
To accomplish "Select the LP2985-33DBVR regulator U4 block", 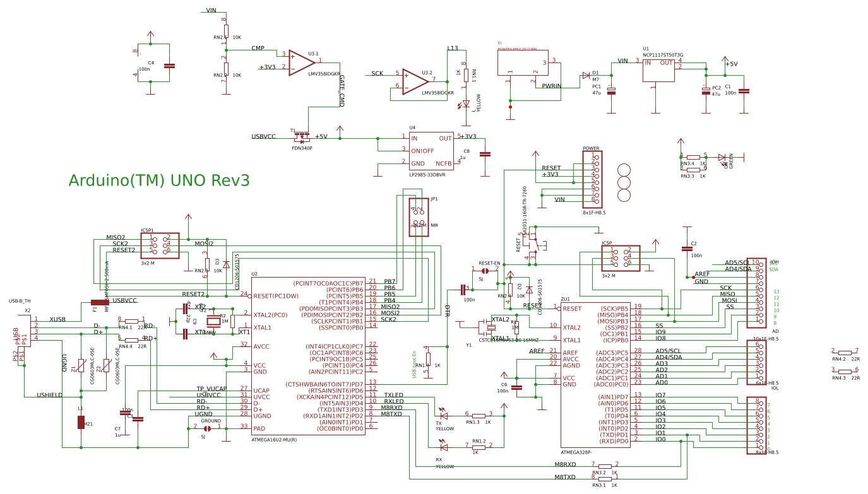I will click(x=431, y=151).
